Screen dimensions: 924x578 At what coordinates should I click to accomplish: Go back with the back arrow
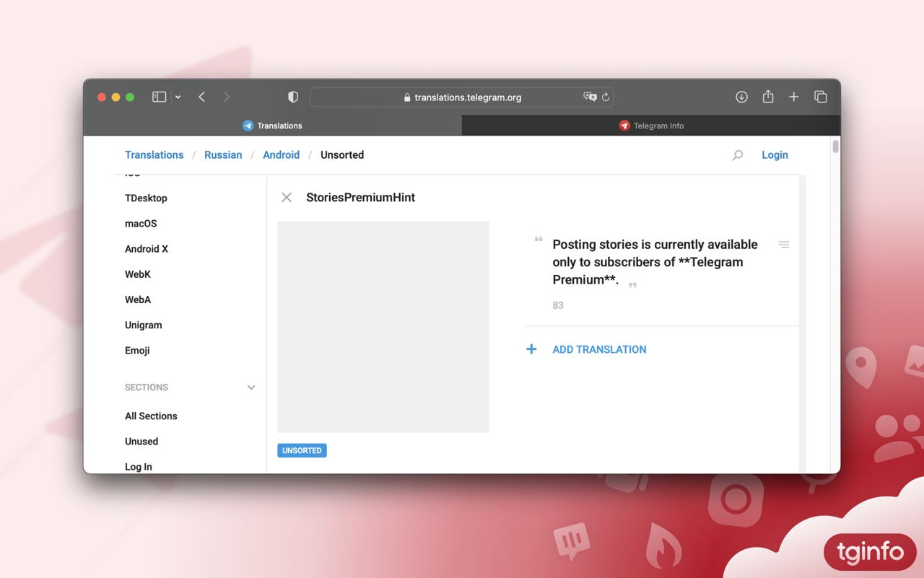click(x=202, y=97)
